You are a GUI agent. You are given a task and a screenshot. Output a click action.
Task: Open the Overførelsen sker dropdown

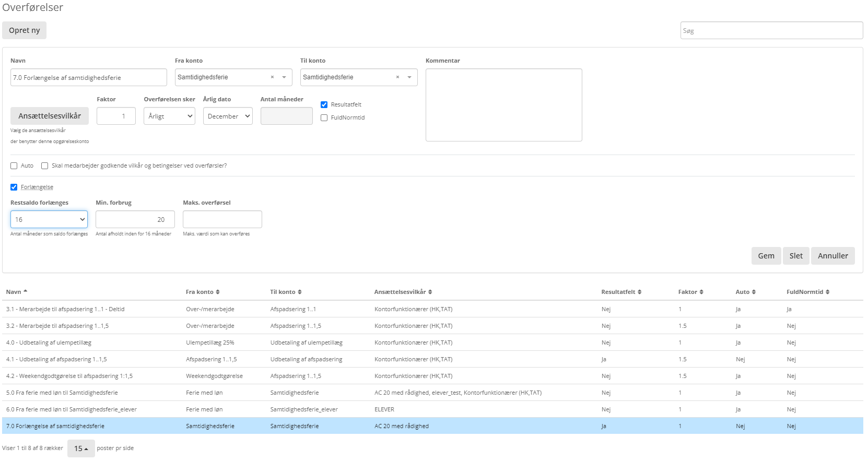pyautogui.click(x=169, y=116)
